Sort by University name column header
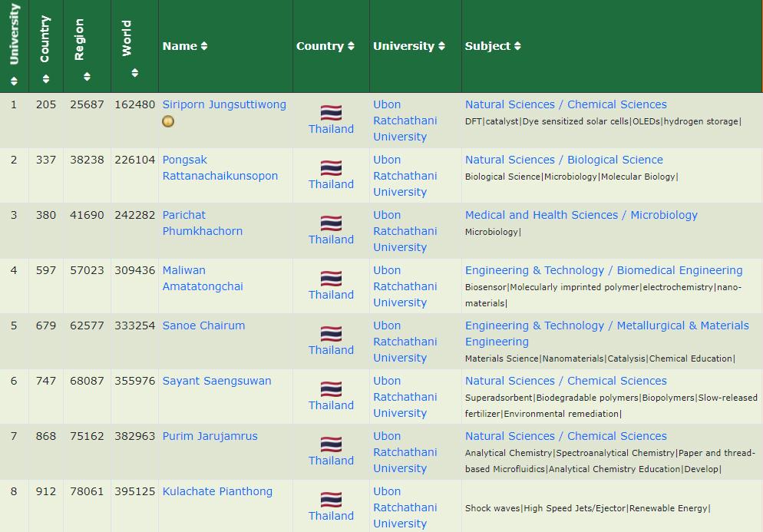The image size is (763, 532). [408, 46]
